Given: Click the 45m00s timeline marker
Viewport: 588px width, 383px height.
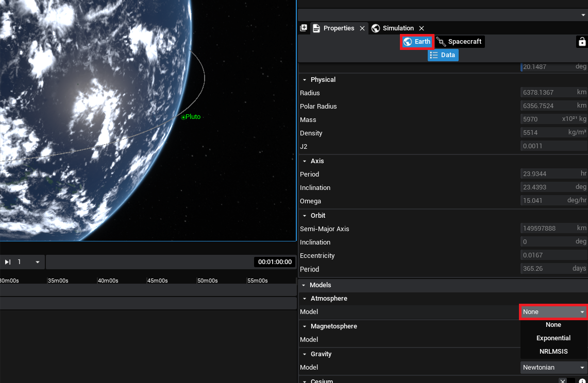Looking at the screenshot, I should tap(157, 281).
